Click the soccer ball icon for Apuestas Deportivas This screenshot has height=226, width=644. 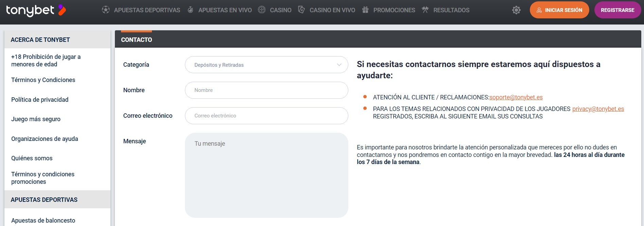(106, 10)
